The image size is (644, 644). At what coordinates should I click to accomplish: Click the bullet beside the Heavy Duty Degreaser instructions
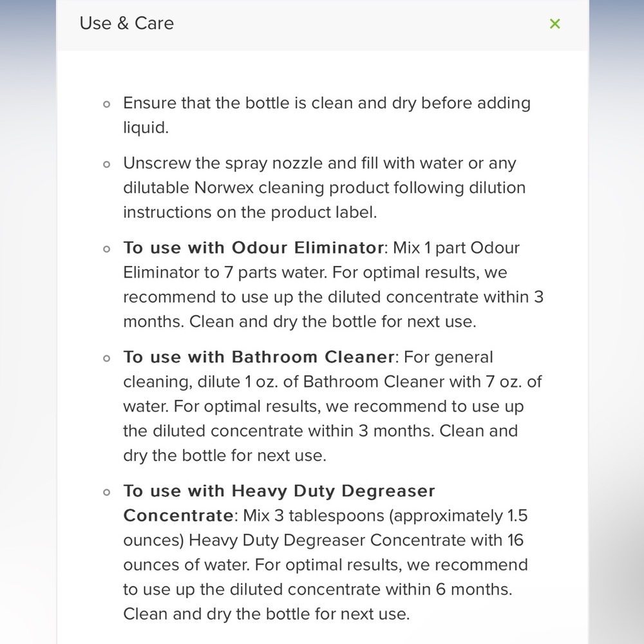(107, 493)
